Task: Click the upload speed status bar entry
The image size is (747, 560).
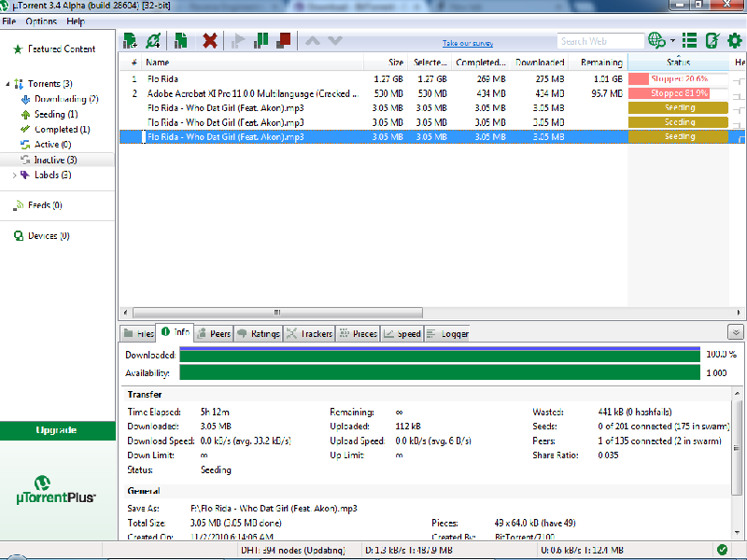Action: [581, 551]
